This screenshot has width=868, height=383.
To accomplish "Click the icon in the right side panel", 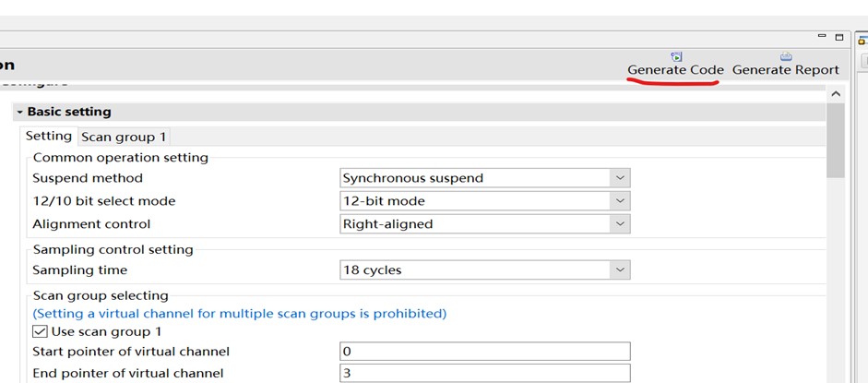I will click(862, 40).
